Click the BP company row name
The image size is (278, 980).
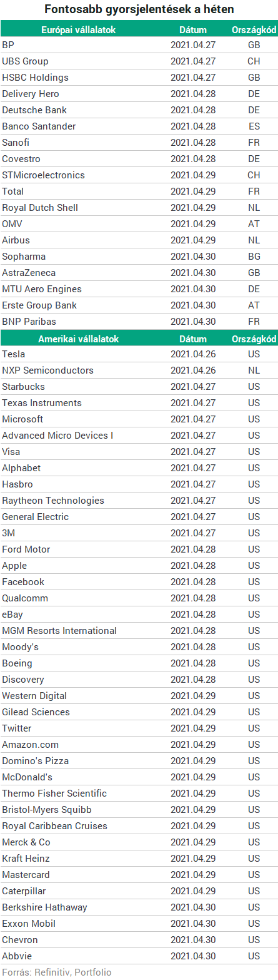(7, 45)
